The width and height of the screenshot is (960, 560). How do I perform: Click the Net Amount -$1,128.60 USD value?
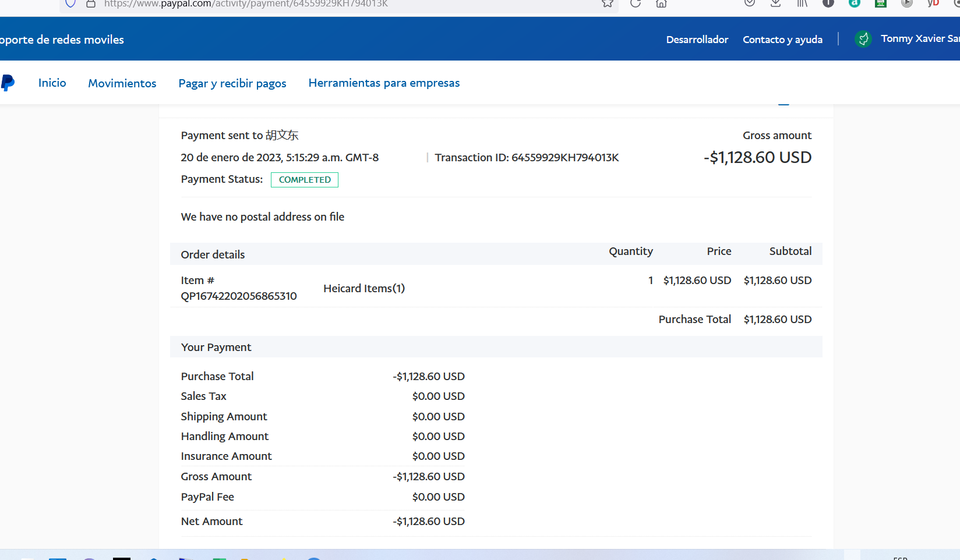click(x=429, y=521)
